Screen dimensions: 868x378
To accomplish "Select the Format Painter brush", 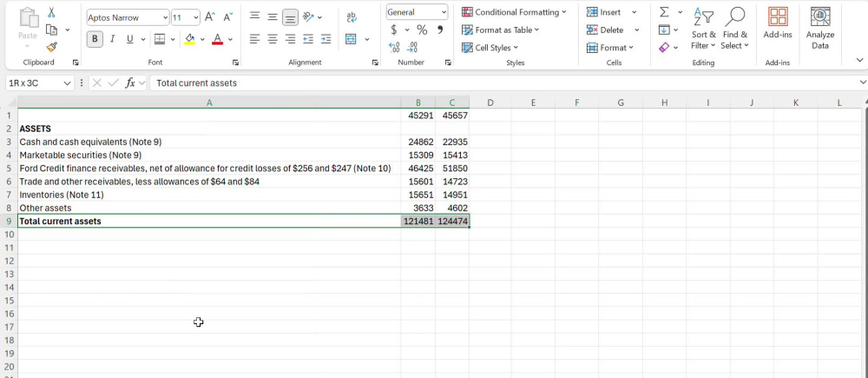I will pyautogui.click(x=51, y=47).
